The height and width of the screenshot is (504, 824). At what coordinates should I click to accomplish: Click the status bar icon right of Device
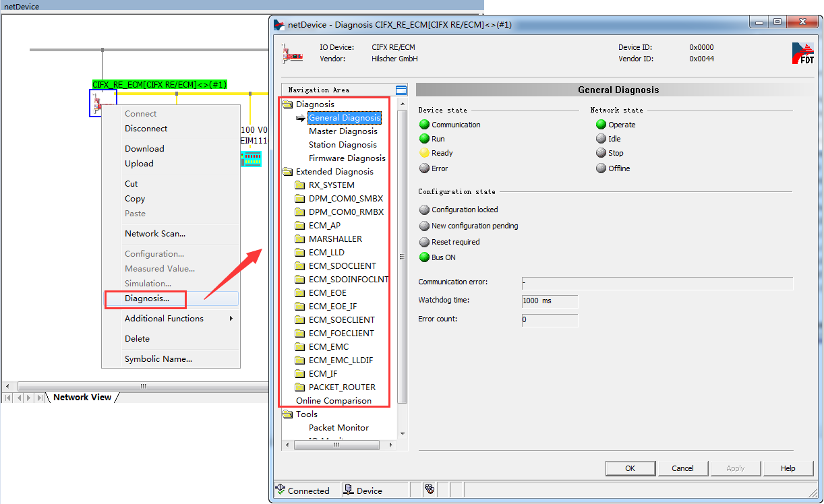[429, 490]
